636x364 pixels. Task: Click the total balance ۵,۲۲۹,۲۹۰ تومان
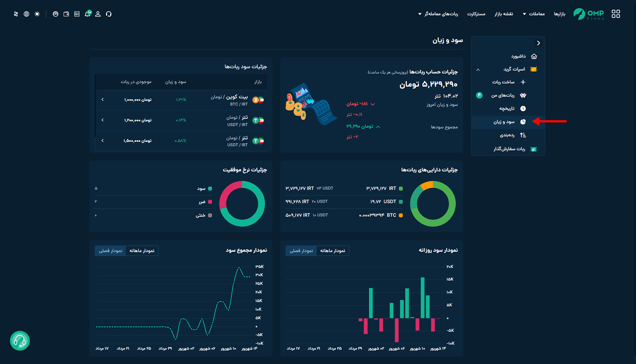[x=428, y=84]
